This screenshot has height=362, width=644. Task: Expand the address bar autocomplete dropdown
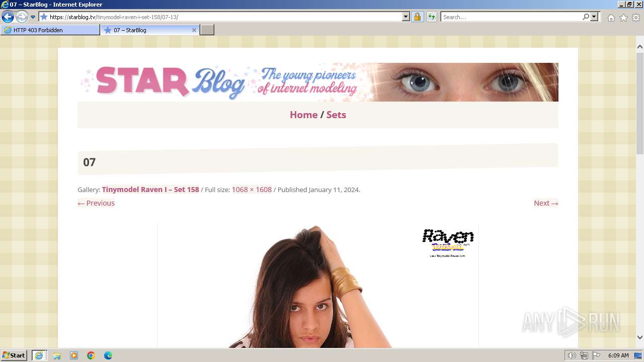pos(406,17)
